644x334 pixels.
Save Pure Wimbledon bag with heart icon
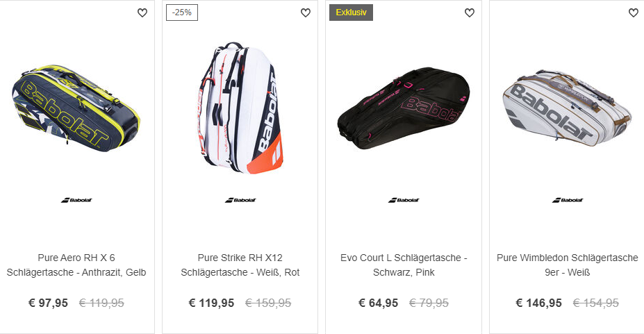point(634,12)
